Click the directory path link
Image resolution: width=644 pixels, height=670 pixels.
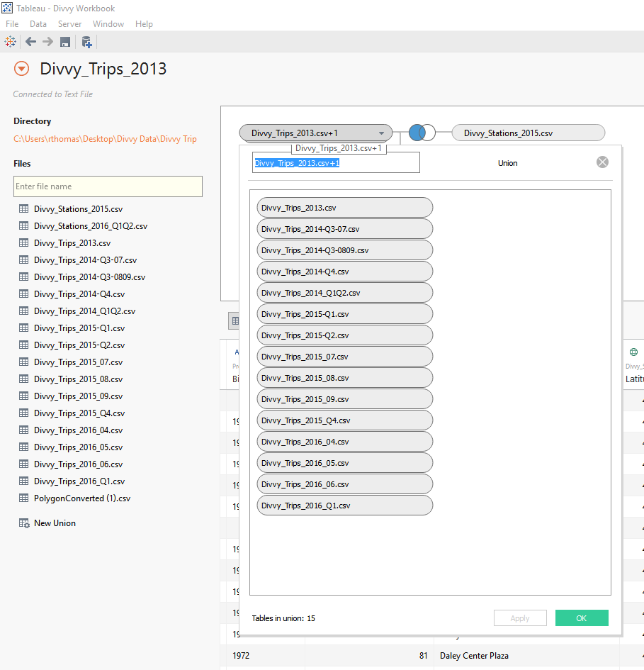tap(105, 139)
